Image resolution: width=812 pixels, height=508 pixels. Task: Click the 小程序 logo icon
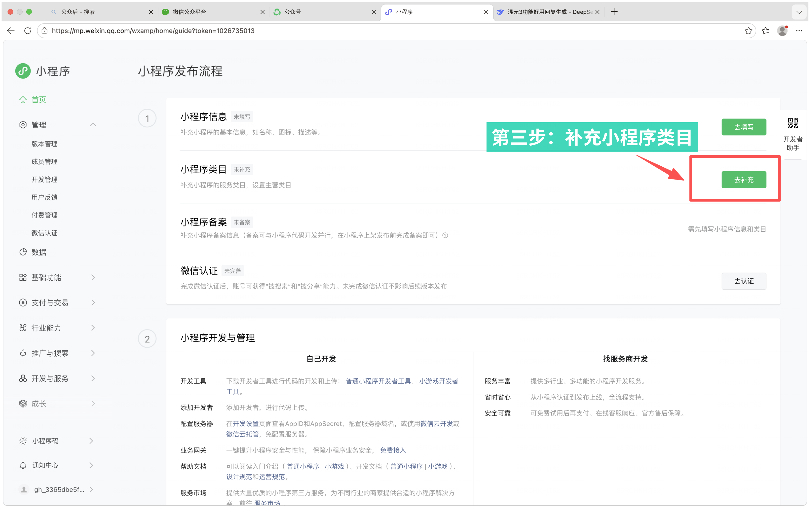23,71
